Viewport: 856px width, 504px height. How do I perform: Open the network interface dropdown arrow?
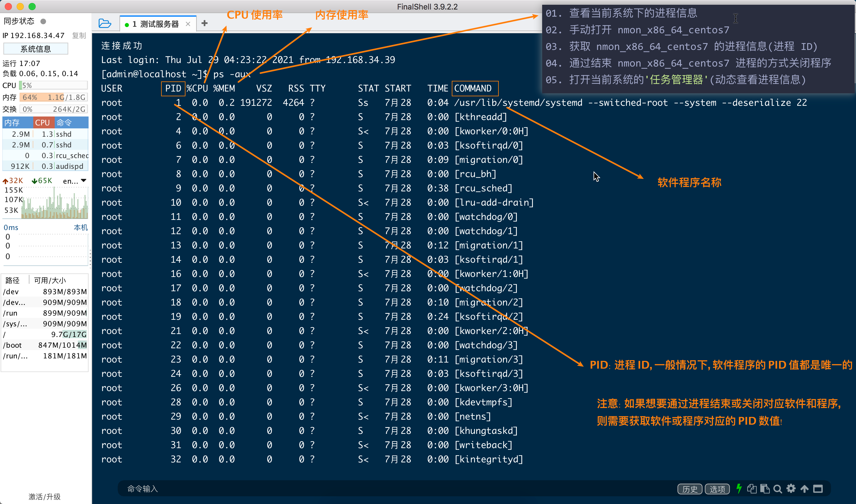click(x=84, y=181)
